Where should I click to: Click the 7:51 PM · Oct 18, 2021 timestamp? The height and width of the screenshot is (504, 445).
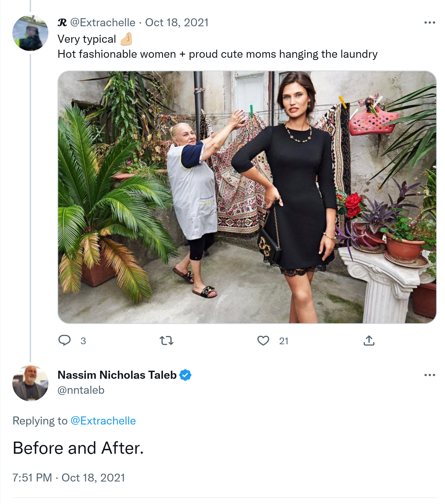[x=69, y=478]
